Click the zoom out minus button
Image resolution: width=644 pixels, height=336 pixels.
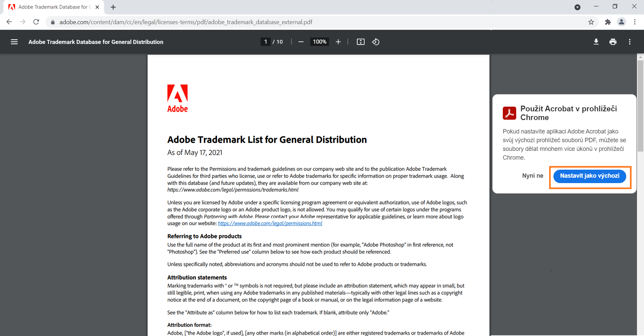pyautogui.click(x=301, y=42)
